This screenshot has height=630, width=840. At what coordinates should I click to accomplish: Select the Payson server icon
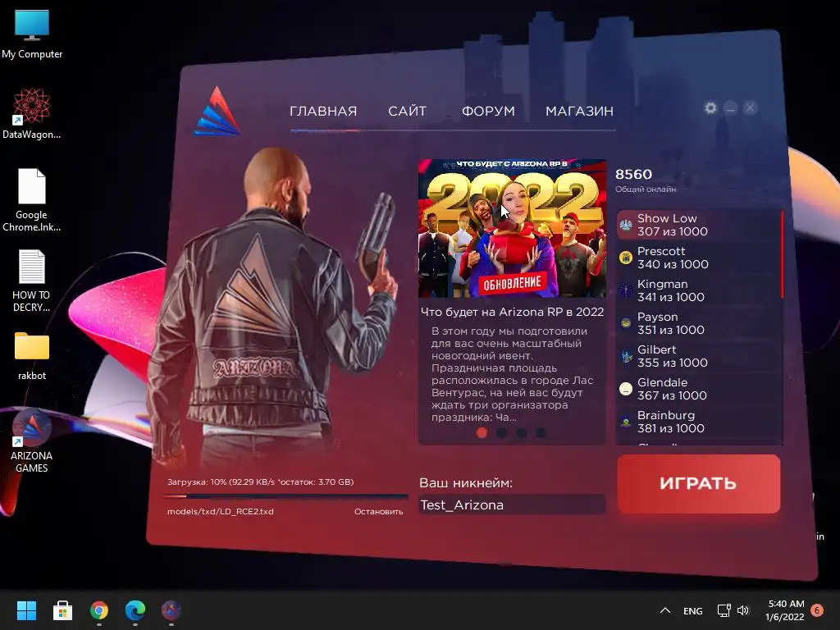pos(626,323)
